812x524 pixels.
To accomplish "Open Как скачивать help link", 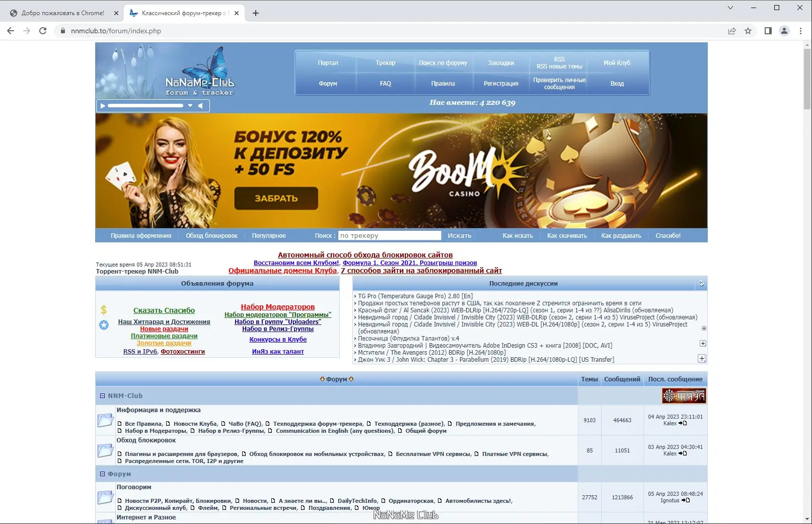I will point(567,236).
